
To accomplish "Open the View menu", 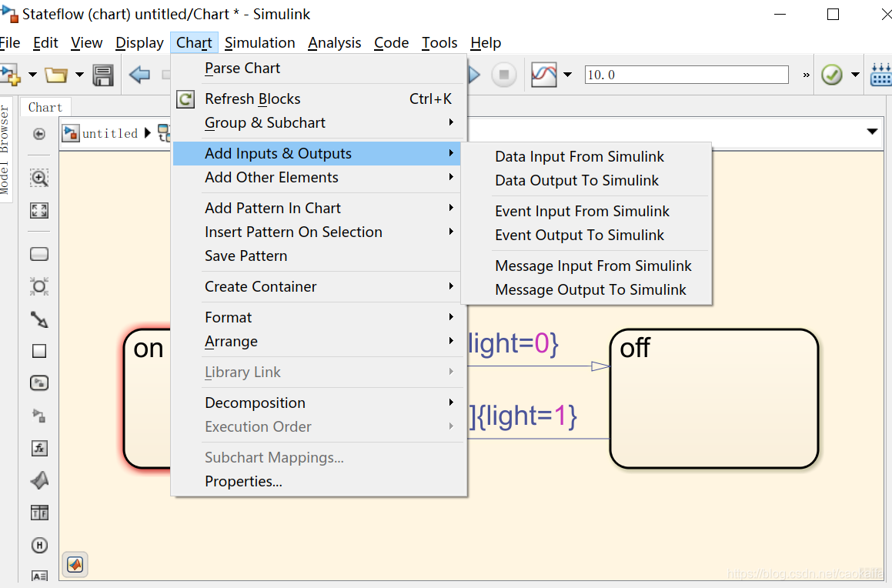I will coord(86,42).
